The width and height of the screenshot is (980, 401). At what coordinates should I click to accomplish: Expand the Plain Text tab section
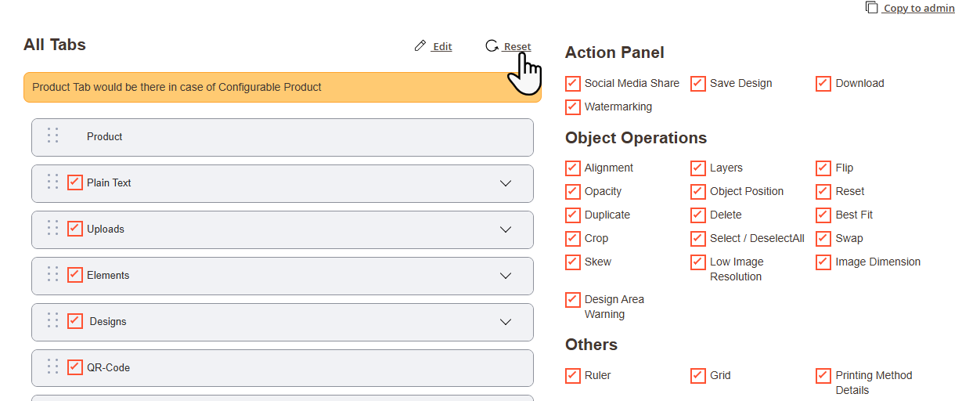[506, 183]
